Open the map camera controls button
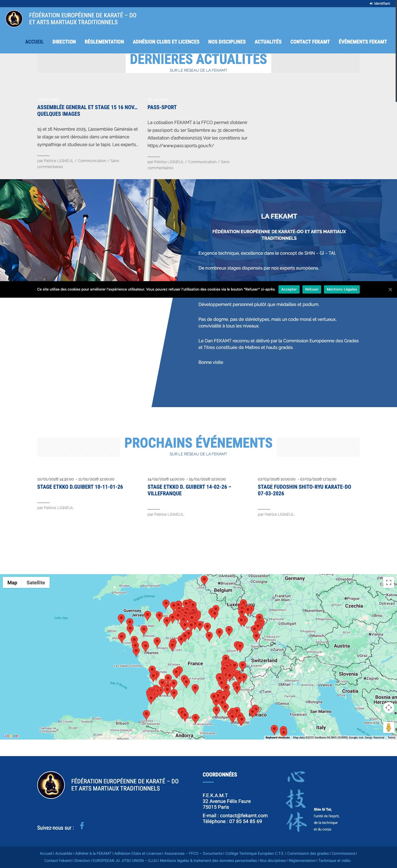 click(x=388, y=707)
